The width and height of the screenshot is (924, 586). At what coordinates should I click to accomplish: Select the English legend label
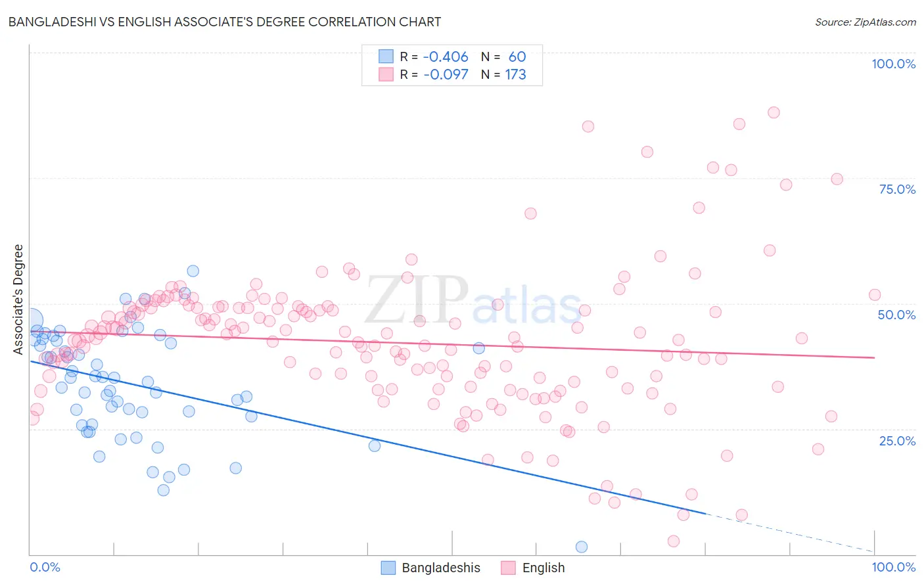[x=543, y=568]
